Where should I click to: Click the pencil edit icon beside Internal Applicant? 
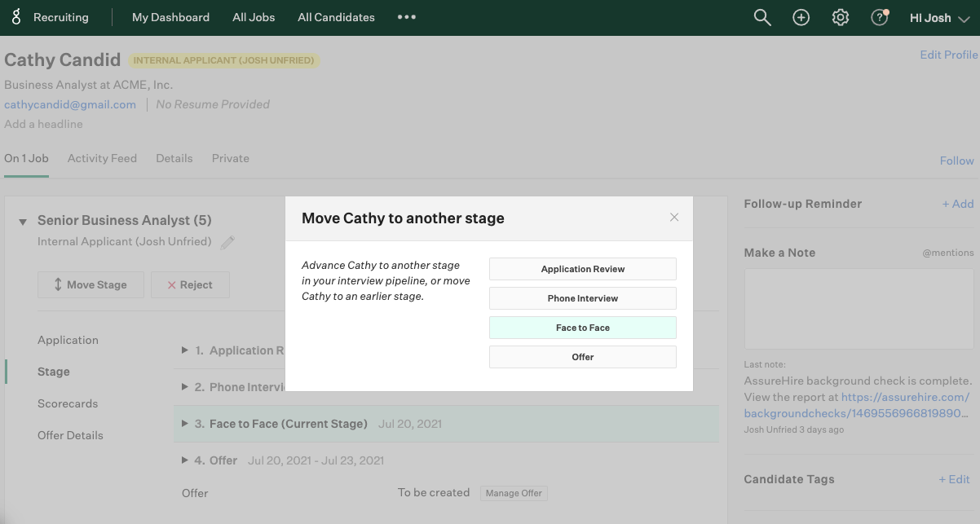(x=227, y=242)
